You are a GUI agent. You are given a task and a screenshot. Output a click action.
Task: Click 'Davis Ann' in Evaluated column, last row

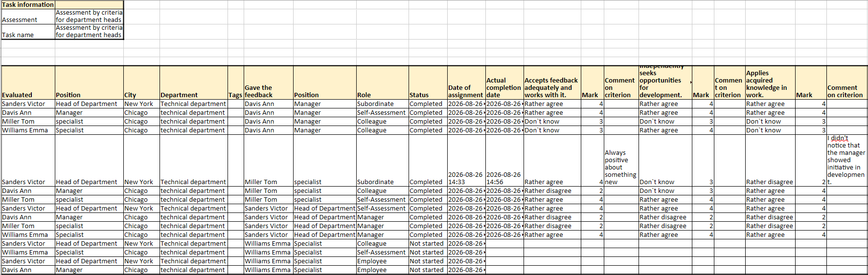(28, 270)
